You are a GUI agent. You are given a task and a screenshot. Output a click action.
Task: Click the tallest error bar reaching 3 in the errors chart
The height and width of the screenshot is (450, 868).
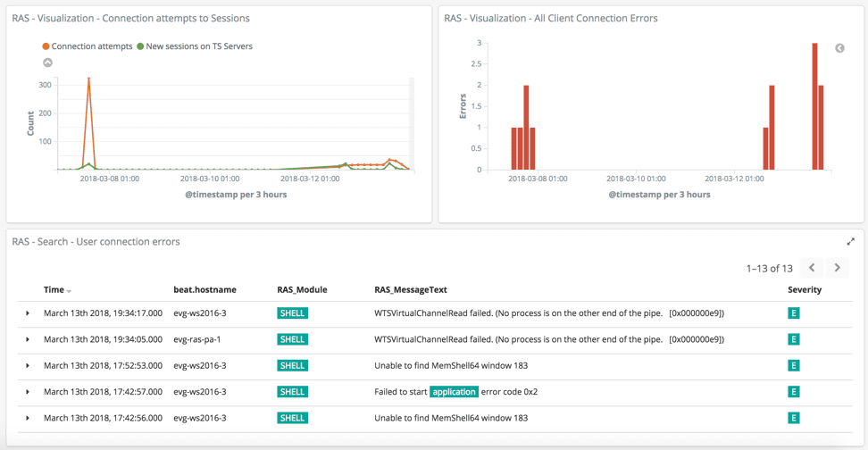point(814,106)
